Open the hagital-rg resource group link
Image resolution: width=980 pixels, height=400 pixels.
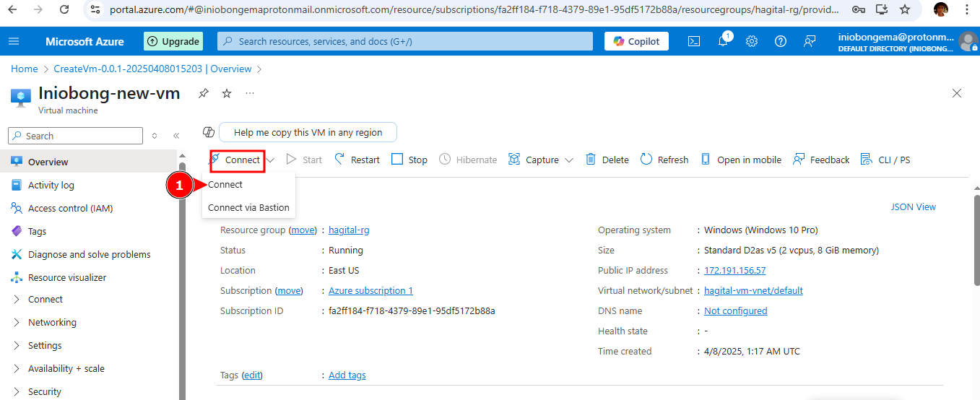pos(349,230)
